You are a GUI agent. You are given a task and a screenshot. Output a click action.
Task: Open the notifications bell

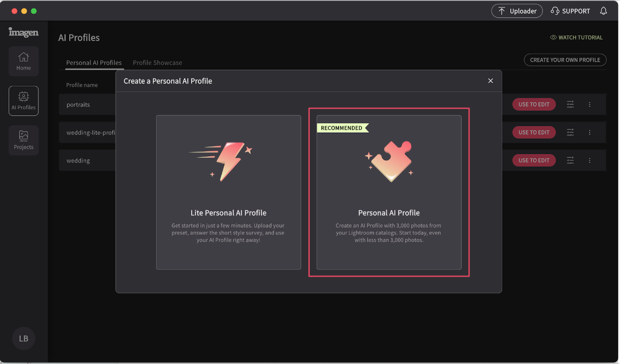click(x=604, y=11)
